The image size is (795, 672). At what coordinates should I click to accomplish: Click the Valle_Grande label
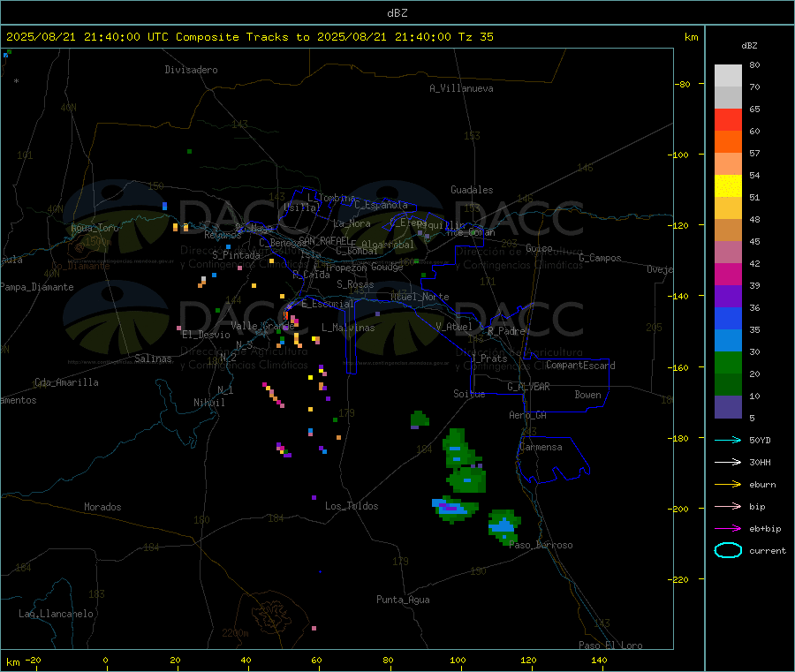point(262,326)
